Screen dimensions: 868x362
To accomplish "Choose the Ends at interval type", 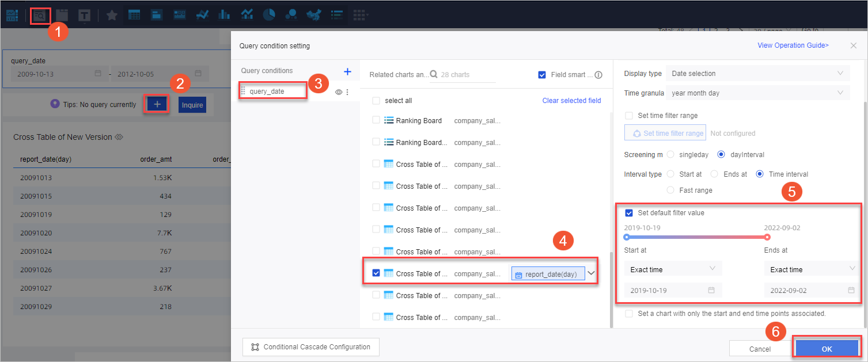I will tap(714, 174).
